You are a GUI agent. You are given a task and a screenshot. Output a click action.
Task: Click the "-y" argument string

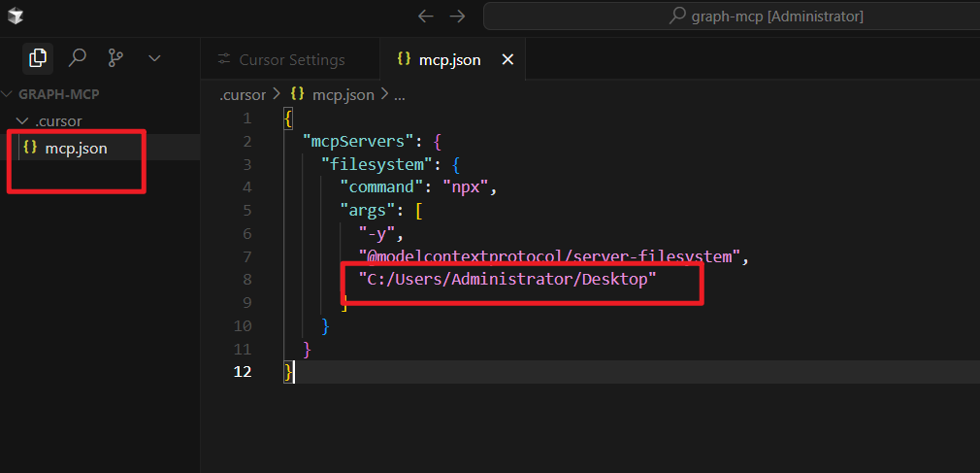376,233
